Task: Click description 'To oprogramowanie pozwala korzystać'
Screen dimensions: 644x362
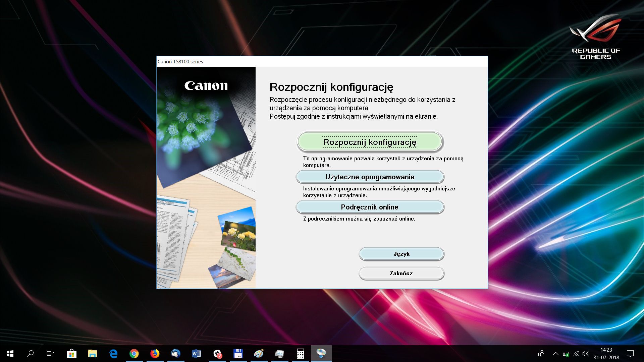Action: tap(383, 162)
